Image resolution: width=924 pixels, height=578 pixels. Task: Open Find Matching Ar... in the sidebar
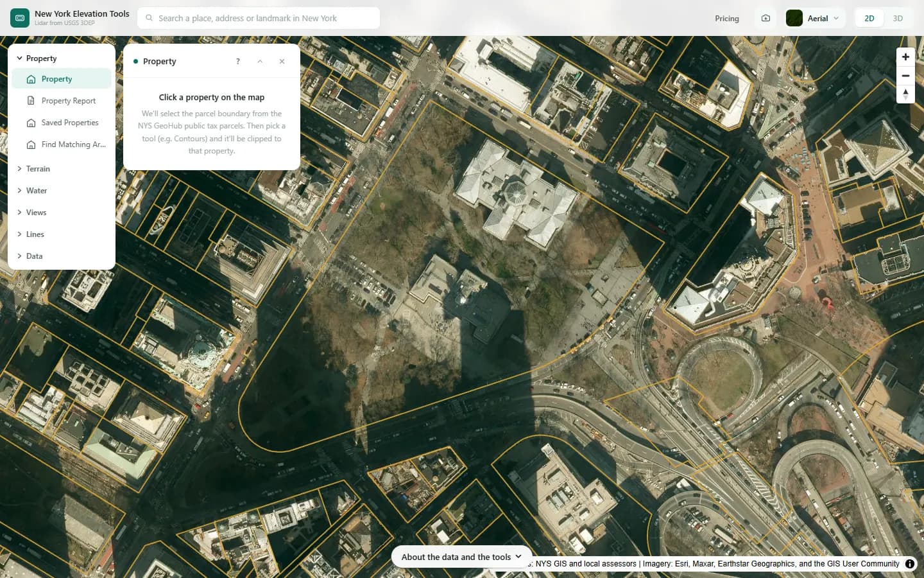[x=62, y=144]
